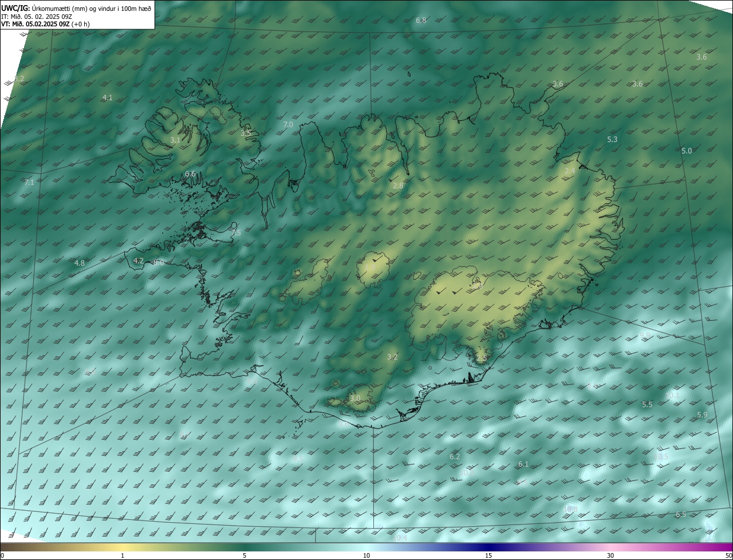This screenshot has height=560, width=733.
Task: Click the 5.5 value label
Action: (x=647, y=405)
